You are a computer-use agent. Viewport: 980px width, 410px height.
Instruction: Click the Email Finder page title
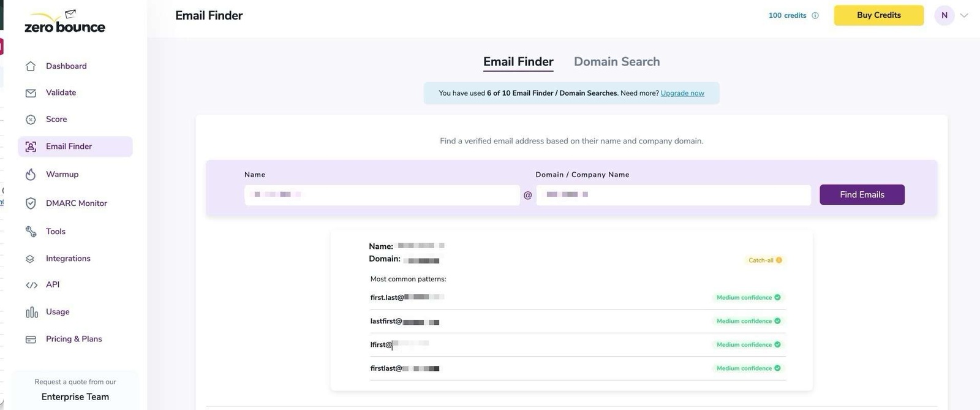209,16
